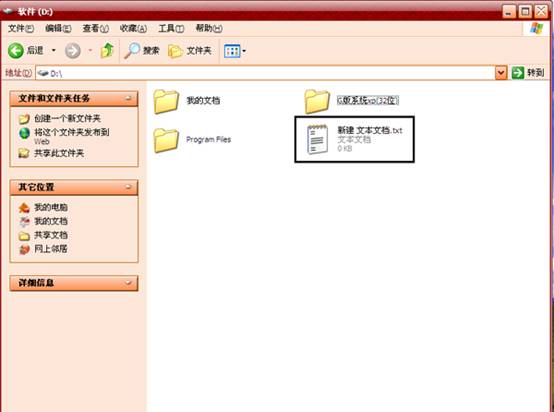Collapse the 文件和文件夹任务 panel

[128, 98]
